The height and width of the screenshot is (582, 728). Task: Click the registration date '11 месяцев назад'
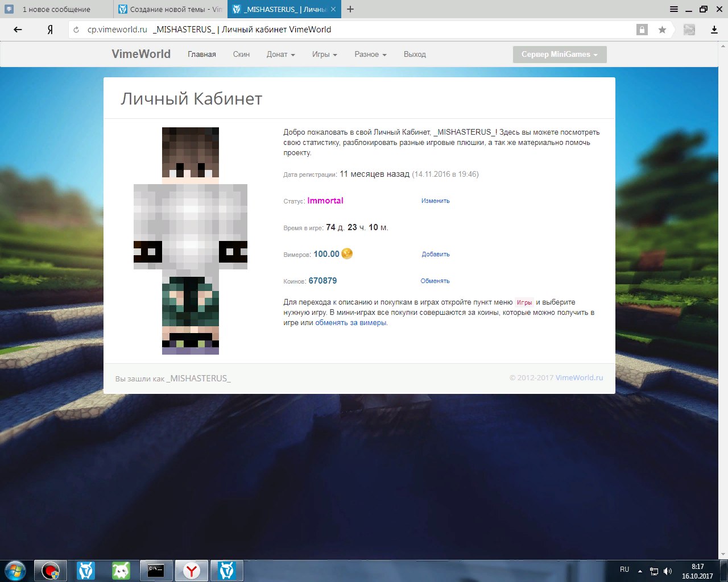click(x=374, y=174)
